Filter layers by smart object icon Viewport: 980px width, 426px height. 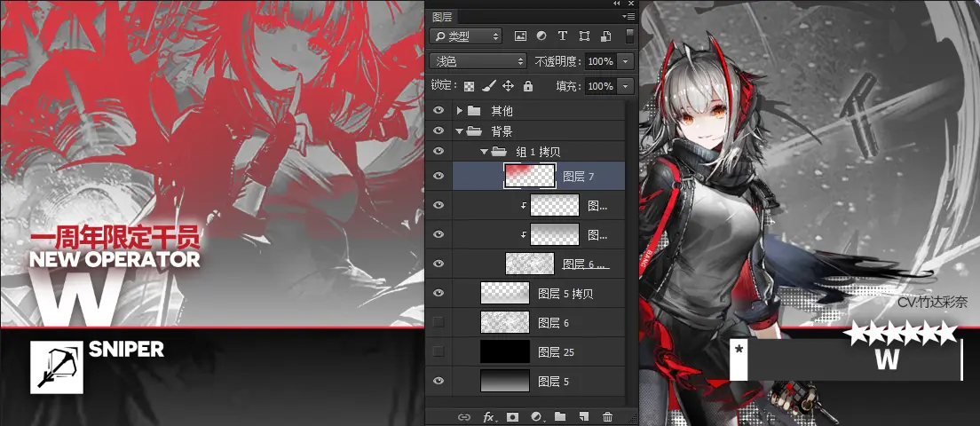(605, 36)
